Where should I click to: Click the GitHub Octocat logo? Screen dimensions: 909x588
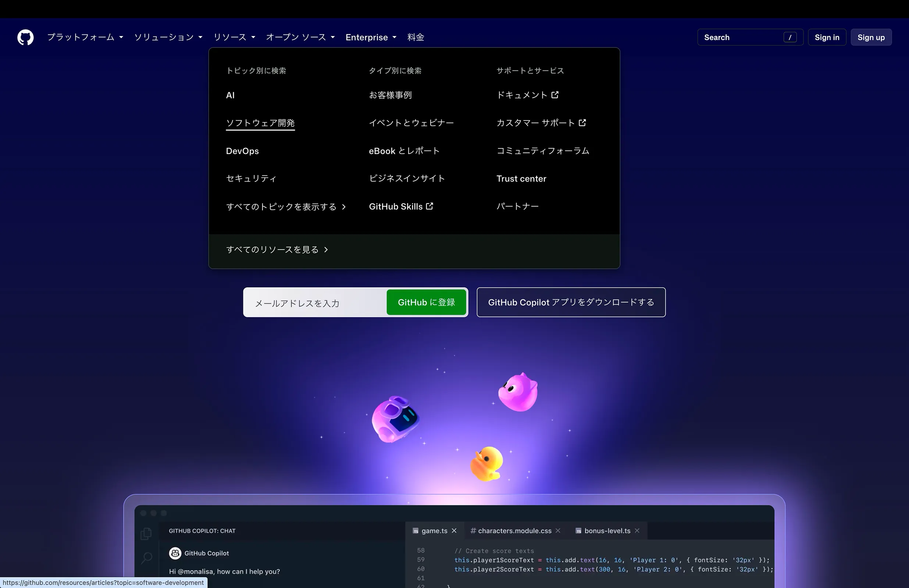tap(25, 37)
